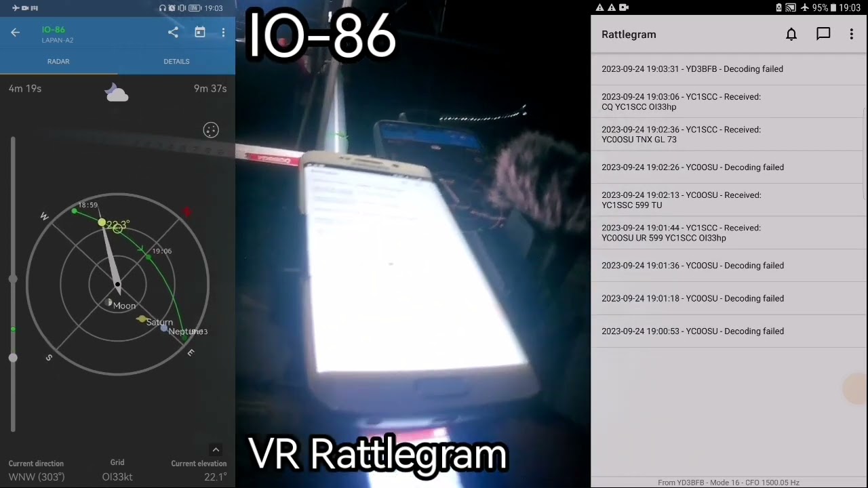Image resolution: width=868 pixels, height=488 pixels.
Task: Switch to the DETAILS tab
Action: click(x=176, y=62)
